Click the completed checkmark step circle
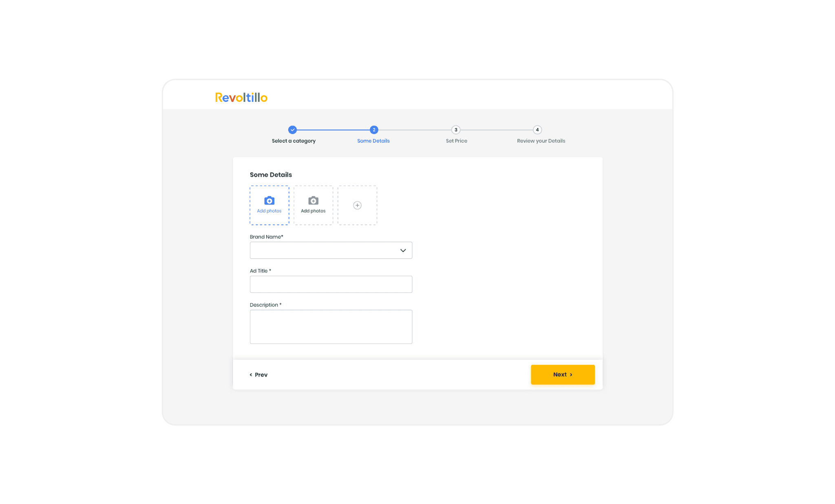This screenshot has width=835, height=504. click(x=292, y=130)
